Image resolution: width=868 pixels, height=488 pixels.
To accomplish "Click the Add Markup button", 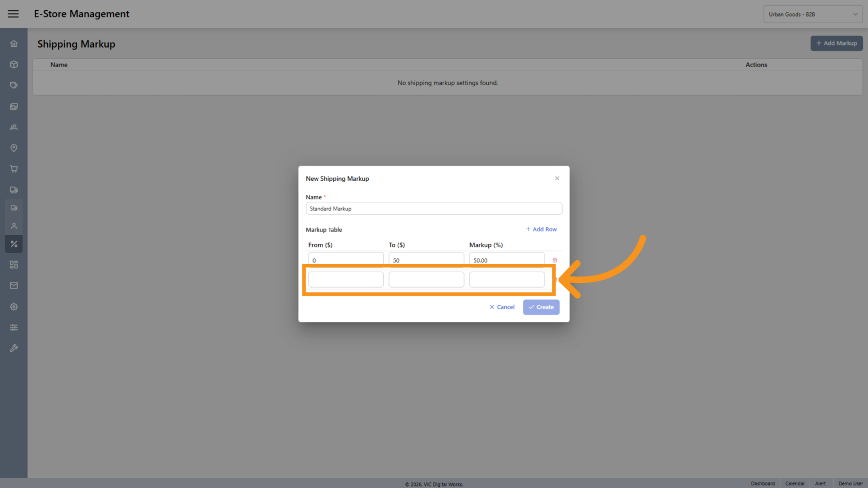I will click(836, 43).
